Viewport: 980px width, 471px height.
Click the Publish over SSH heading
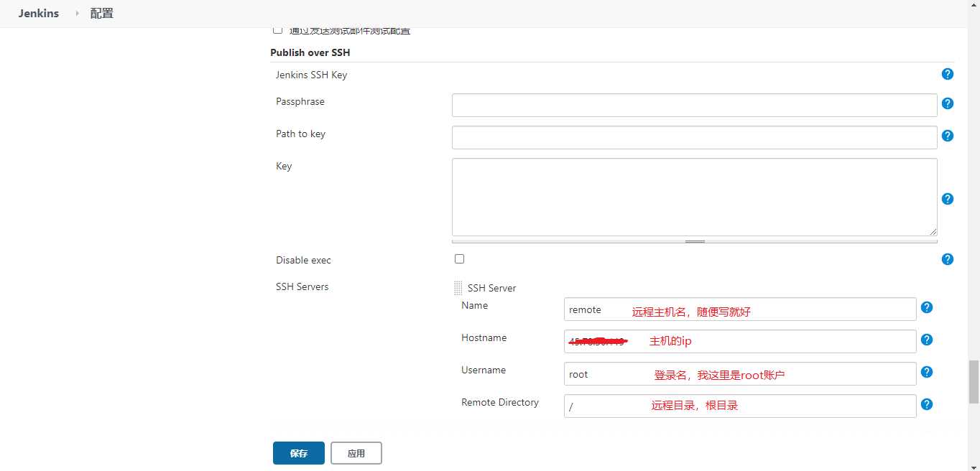click(x=310, y=52)
